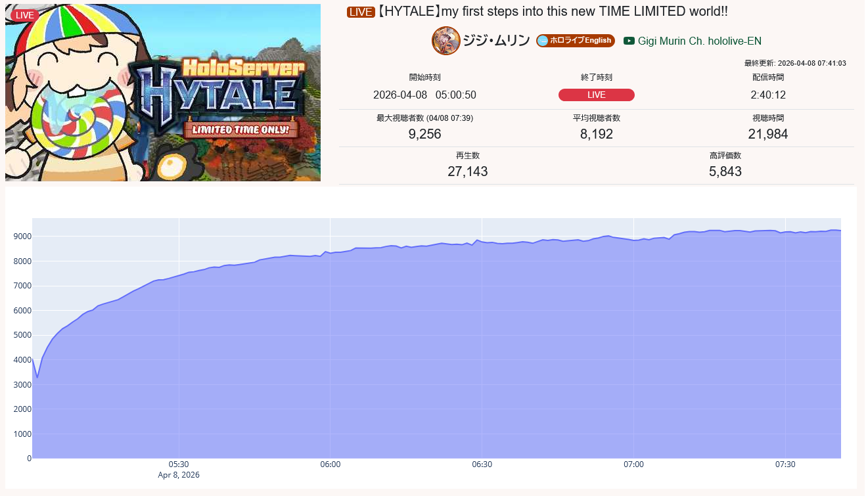Click the LIVE tag before the stream title
Image resolution: width=868 pixels, height=496 pixels.
pyautogui.click(x=361, y=12)
